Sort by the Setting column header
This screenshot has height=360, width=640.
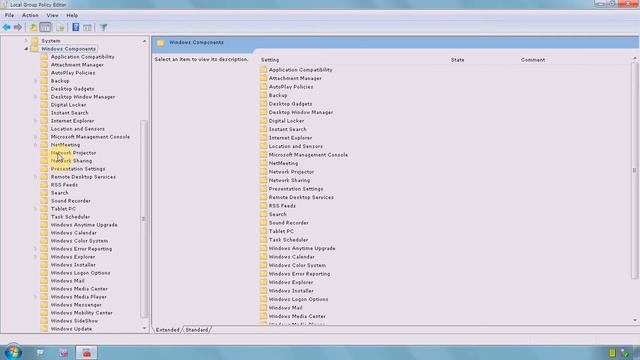coord(270,60)
